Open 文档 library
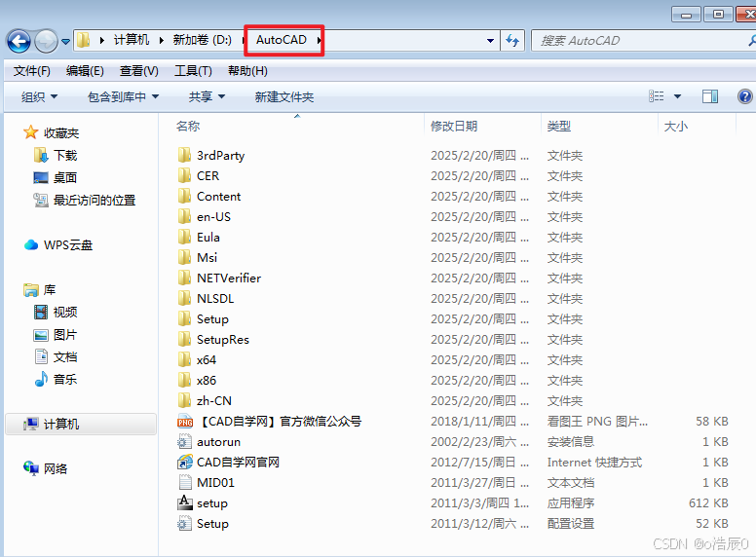Viewport: 756px width, 557px height. 65,357
